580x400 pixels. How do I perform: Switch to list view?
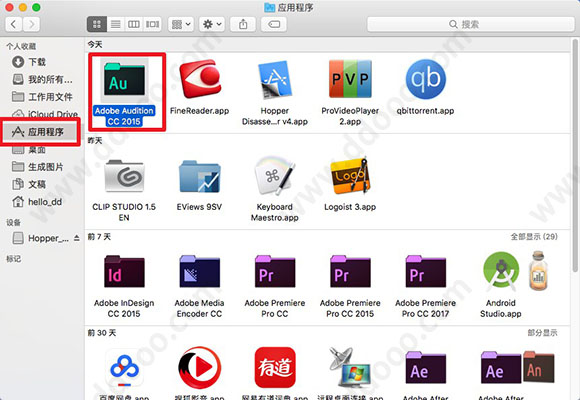pos(116,24)
